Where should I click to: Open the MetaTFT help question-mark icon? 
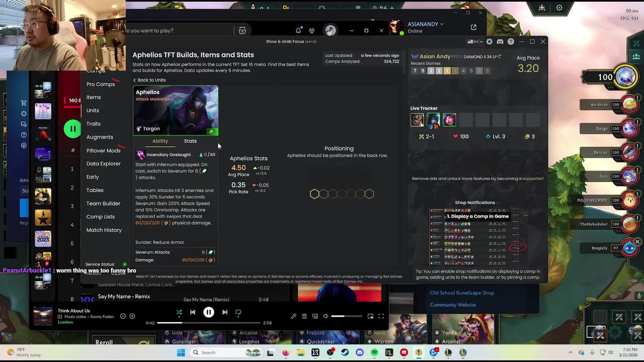point(511,42)
